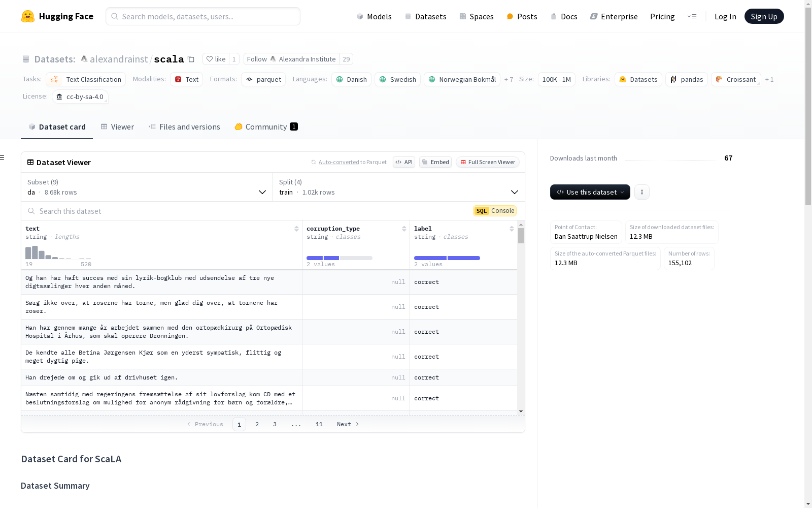The image size is (812, 508).
Task: Filter by Swedish language tag
Action: click(x=397, y=79)
